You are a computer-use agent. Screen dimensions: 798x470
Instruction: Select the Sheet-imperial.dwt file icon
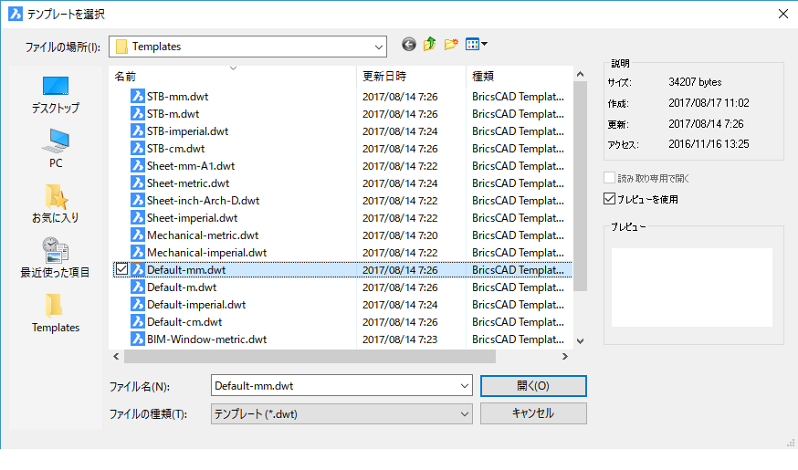tap(137, 217)
